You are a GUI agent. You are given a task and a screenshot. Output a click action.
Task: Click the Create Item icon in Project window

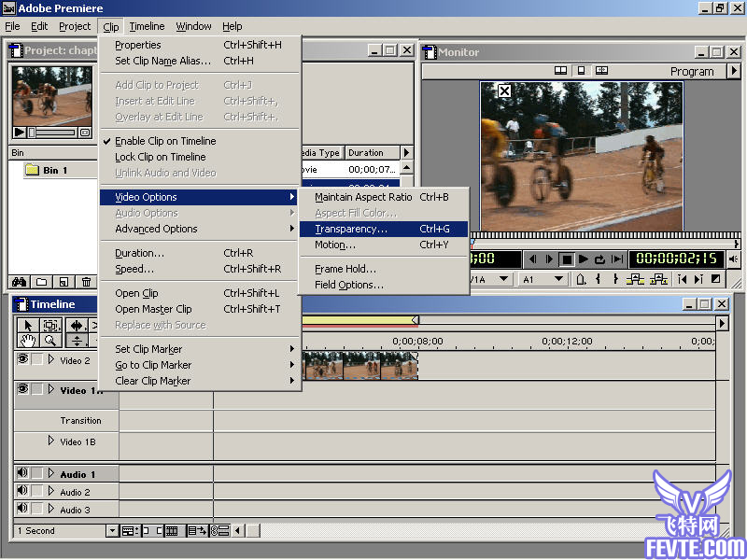(x=63, y=282)
